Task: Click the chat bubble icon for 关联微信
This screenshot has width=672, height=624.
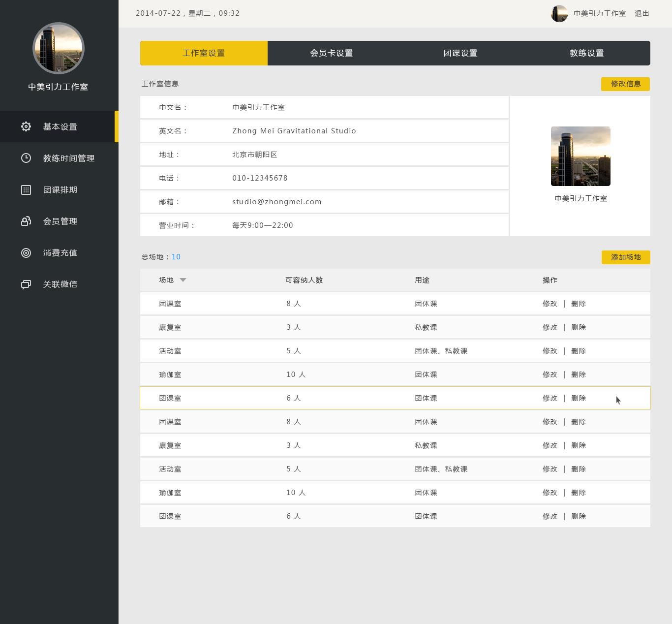Action: click(26, 284)
